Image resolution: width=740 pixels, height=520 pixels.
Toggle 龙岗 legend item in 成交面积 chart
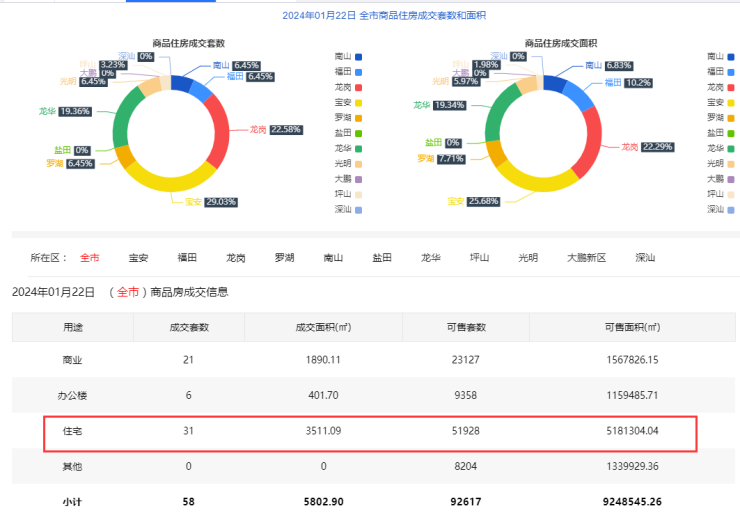click(x=723, y=87)
